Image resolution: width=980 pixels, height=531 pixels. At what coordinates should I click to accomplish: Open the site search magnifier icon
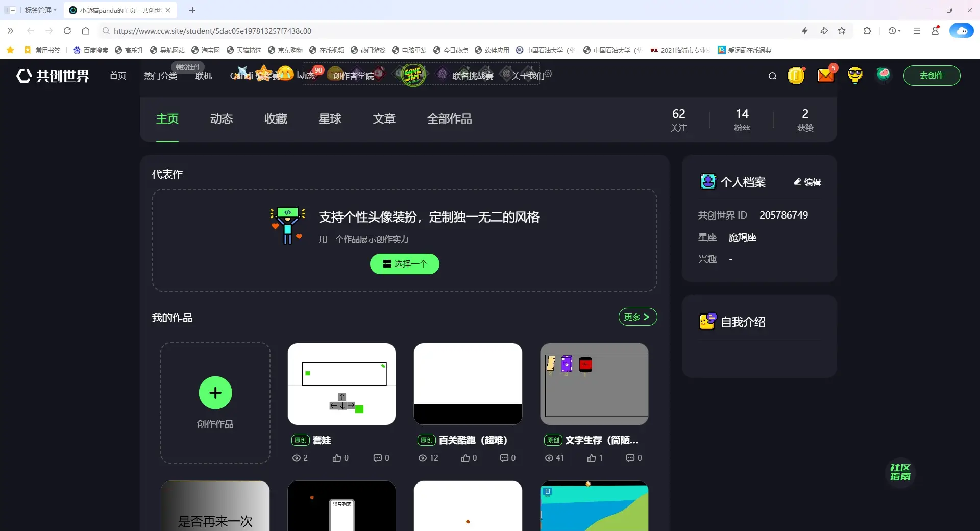(x=772, y=76)
